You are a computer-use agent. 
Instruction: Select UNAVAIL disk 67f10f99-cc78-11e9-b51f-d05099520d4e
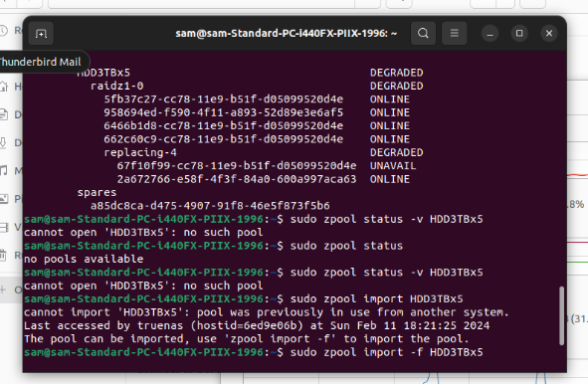237,166
